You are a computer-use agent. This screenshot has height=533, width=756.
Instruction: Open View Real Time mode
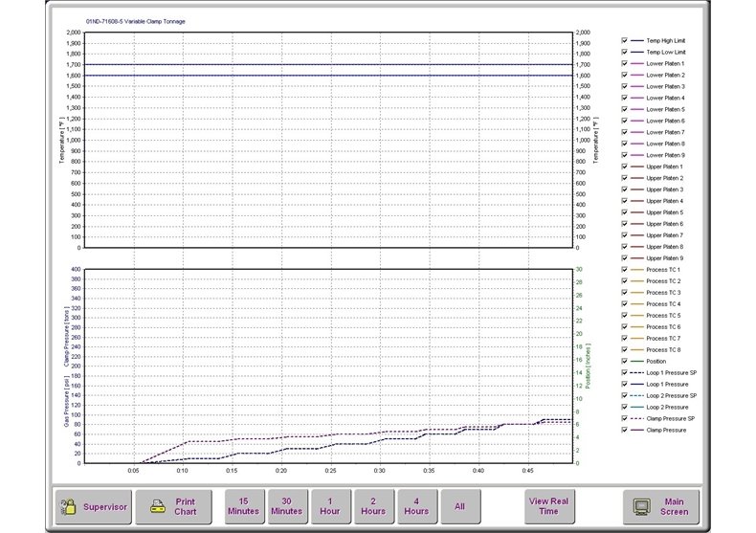coord(548,505)
